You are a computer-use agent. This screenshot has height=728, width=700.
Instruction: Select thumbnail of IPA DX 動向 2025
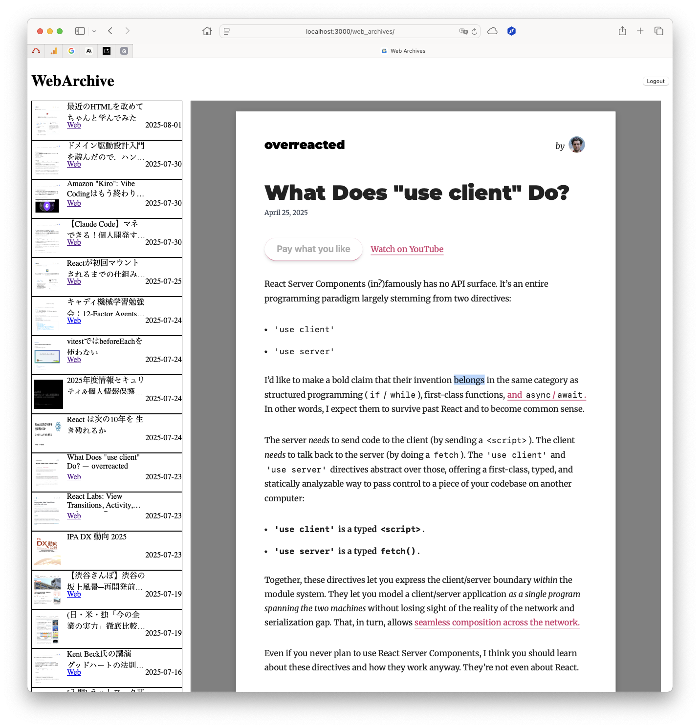(x=48, y=551)
